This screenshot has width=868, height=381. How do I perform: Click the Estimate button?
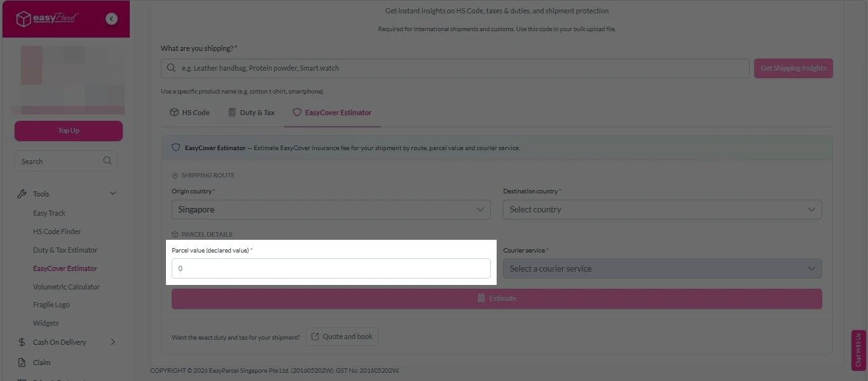click(497, 298)
